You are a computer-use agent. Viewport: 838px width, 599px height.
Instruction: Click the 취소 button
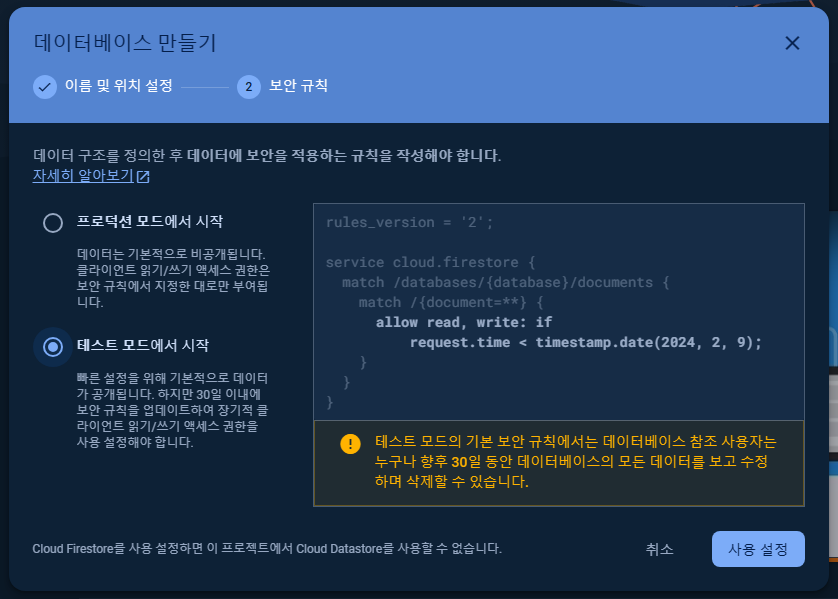coord(659,549)
